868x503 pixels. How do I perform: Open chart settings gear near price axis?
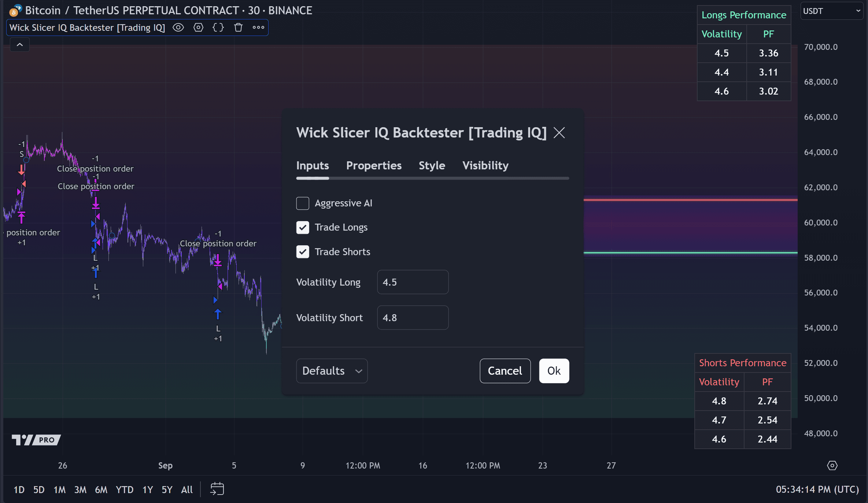click(x=832, y=465)
